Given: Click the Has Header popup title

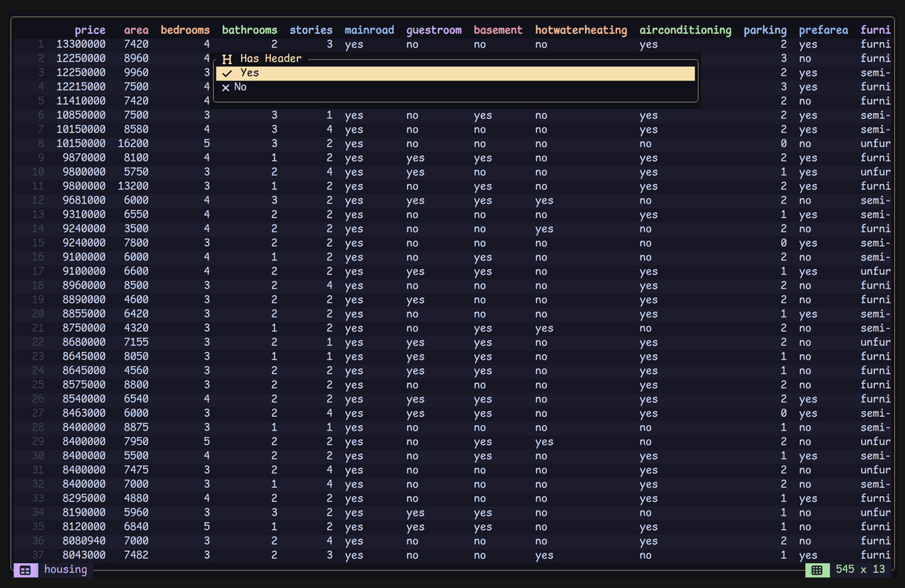Looking at the screenshot, I should [271, 58].
